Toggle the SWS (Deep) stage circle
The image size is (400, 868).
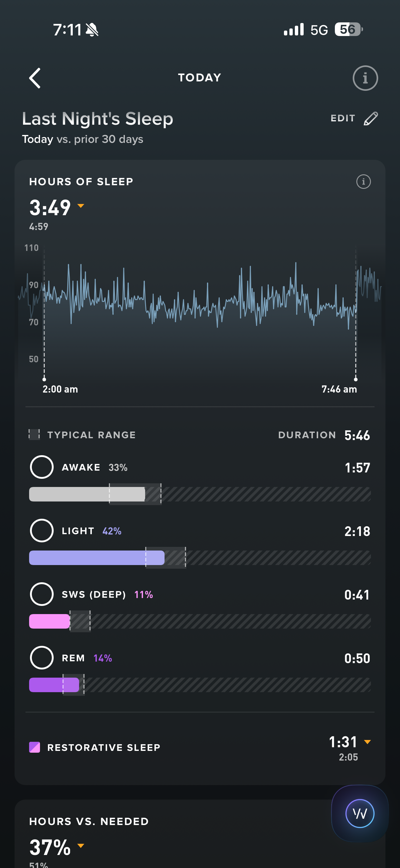[42, 594]
